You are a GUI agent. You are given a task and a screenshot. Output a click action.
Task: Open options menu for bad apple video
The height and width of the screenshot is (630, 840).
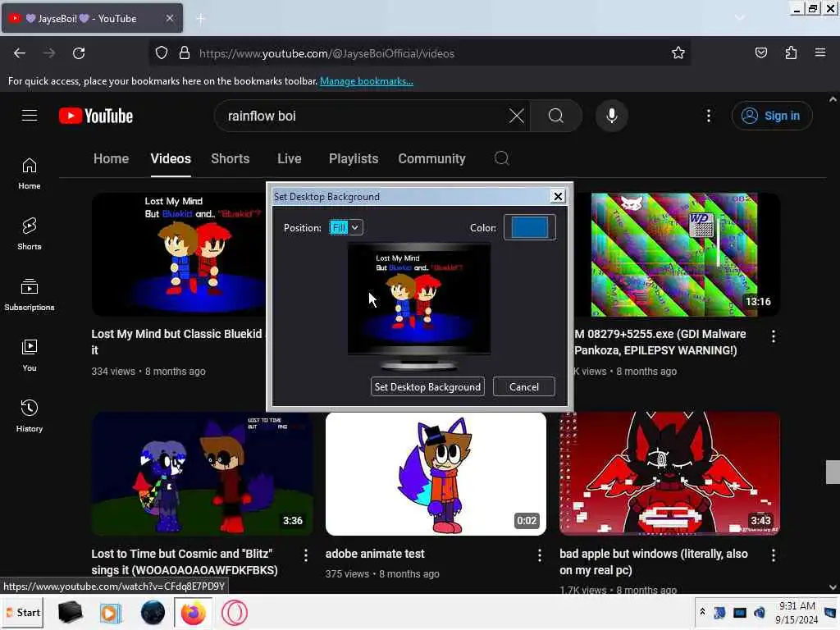(x=773, y=555)
